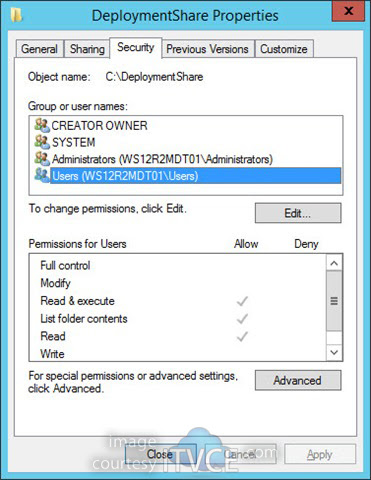Click the Deny column header
The height and width of the screenshot is (480, 371).
click(306, 244)
